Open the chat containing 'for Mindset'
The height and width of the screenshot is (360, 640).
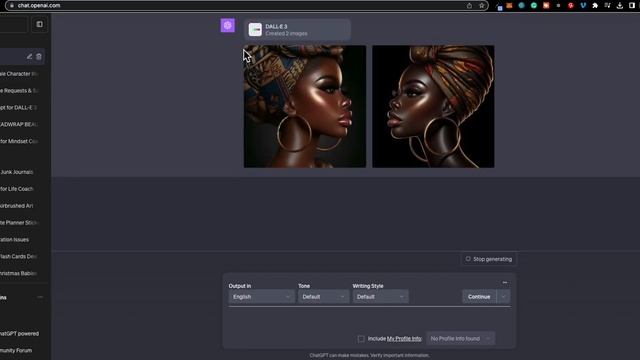coord(20,141)
